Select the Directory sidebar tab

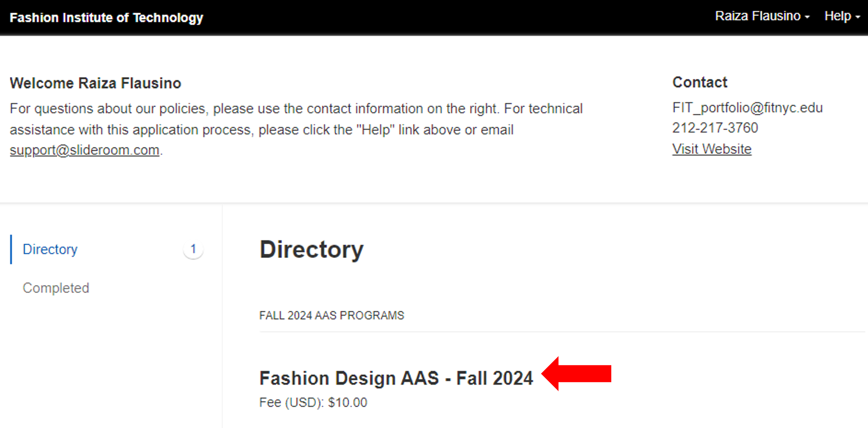pos(50,249)
